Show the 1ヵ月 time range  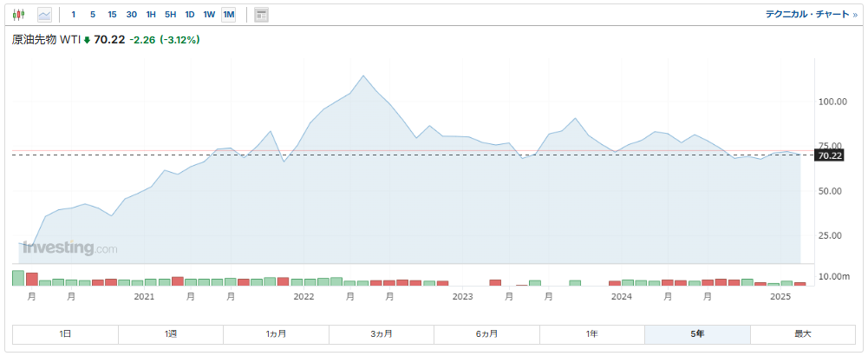[276, 334]
